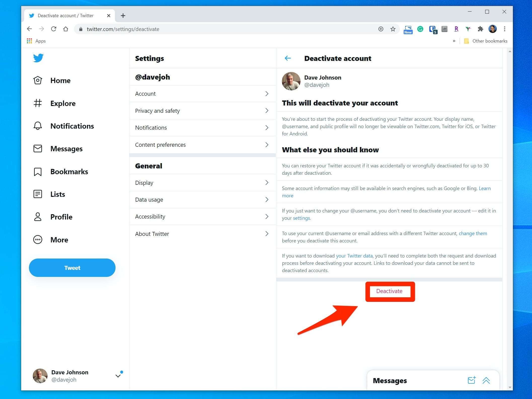
Task: Click the Messages panel expand arrow
Action: (487, 380)
